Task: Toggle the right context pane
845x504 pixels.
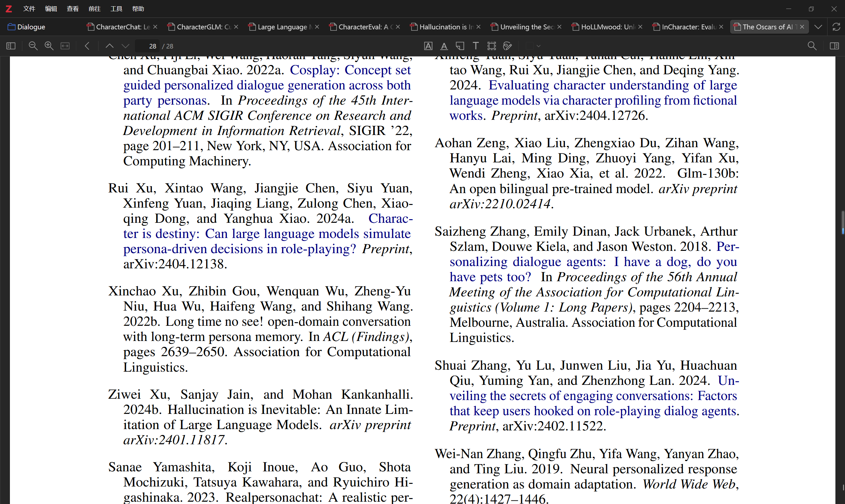Action: [834, 46]
